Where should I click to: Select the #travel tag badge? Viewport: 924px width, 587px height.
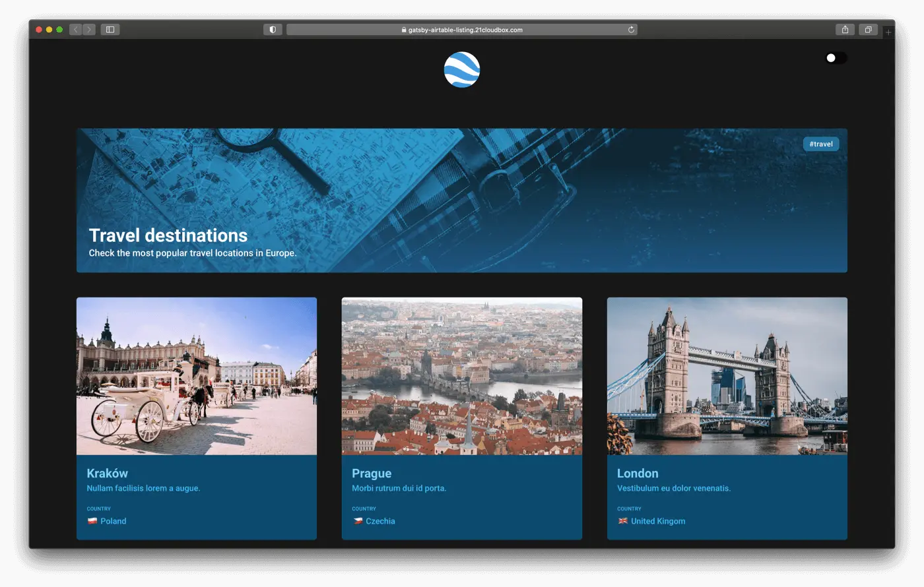click(820, 144)
